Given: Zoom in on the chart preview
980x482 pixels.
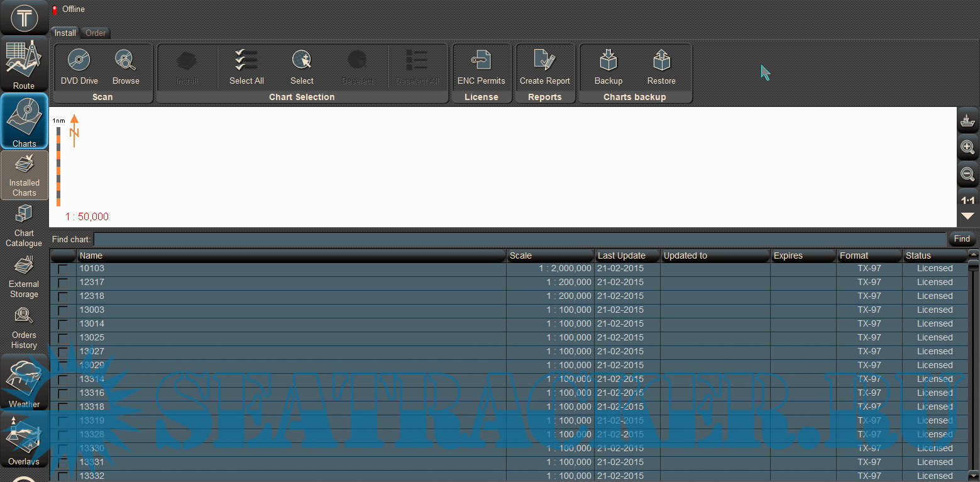Looking at the screenshot, I should click(968, 147).
